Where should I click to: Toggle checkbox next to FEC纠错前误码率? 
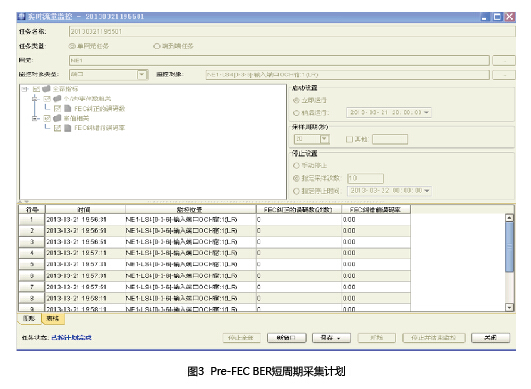58,128
